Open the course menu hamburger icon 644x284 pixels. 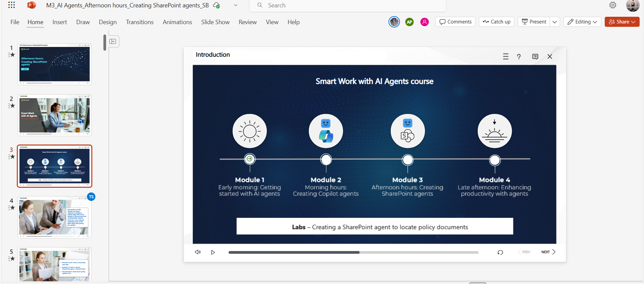coord(506,56)
